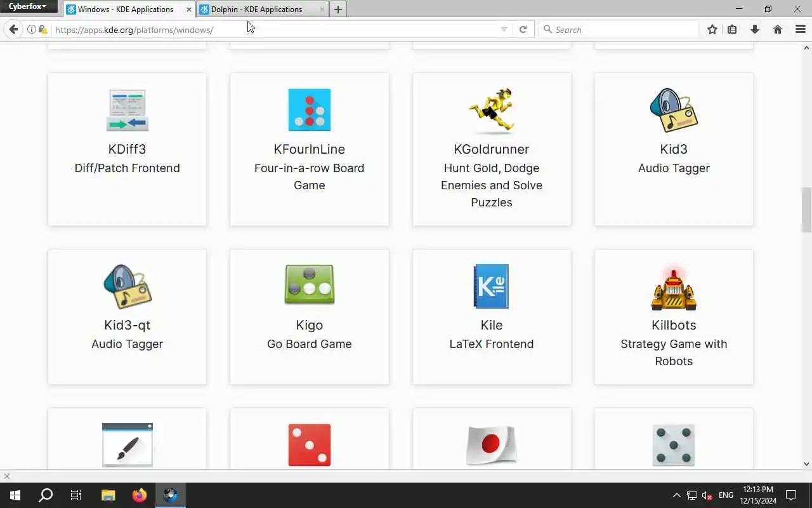Close the Windows - KDE Applications tab
This screenshot has height=508, width=812.
tap(188, 10)
